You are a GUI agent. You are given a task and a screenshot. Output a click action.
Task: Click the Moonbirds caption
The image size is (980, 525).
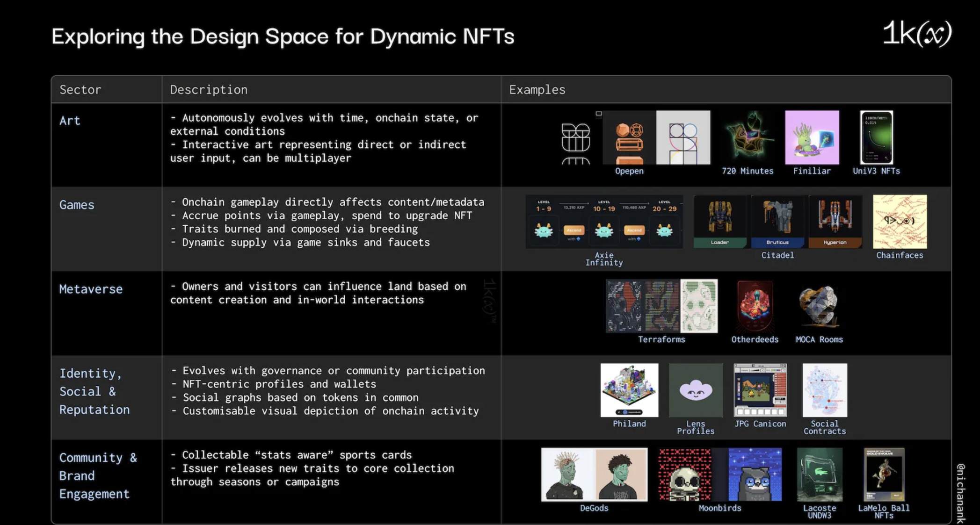pyautogui.click(x=720, y=508)
